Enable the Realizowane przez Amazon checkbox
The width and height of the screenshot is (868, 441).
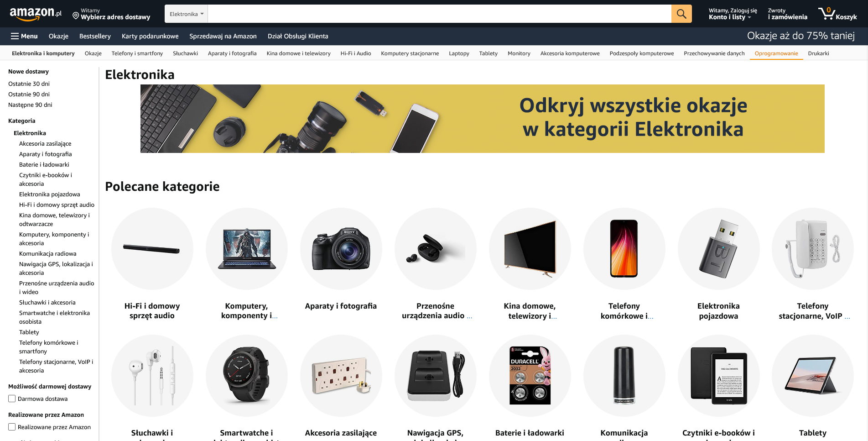[12, 427]
